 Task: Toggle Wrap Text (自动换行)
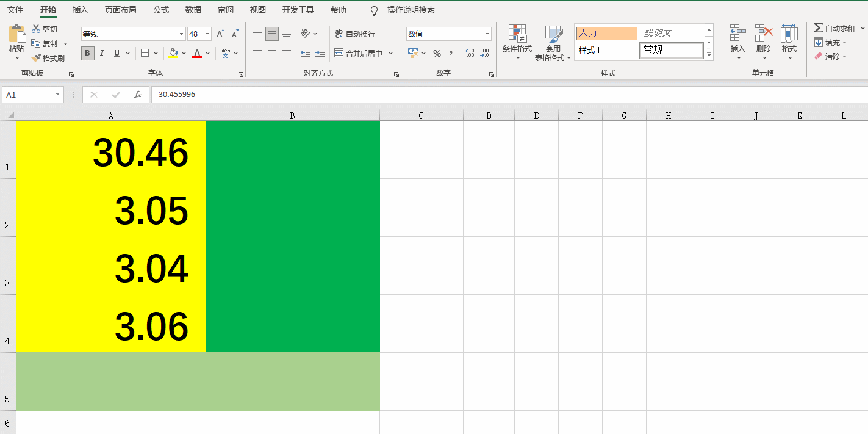tap(355, 34)
